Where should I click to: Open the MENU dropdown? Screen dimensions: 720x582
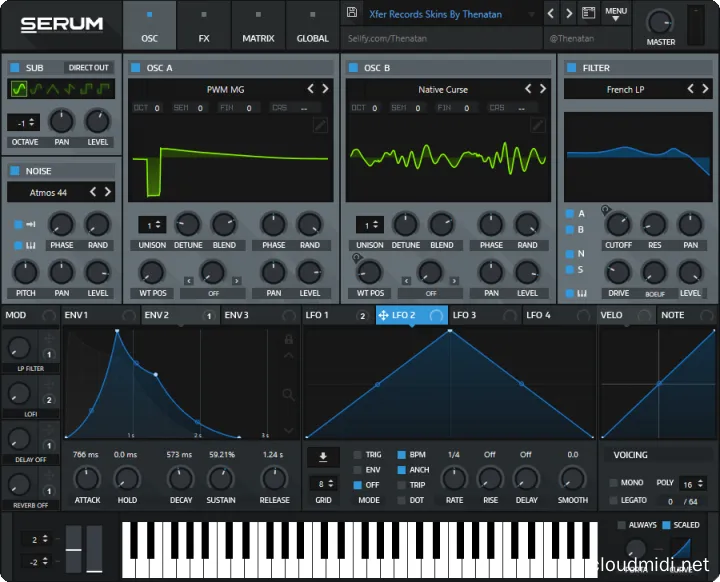point(616,14)
